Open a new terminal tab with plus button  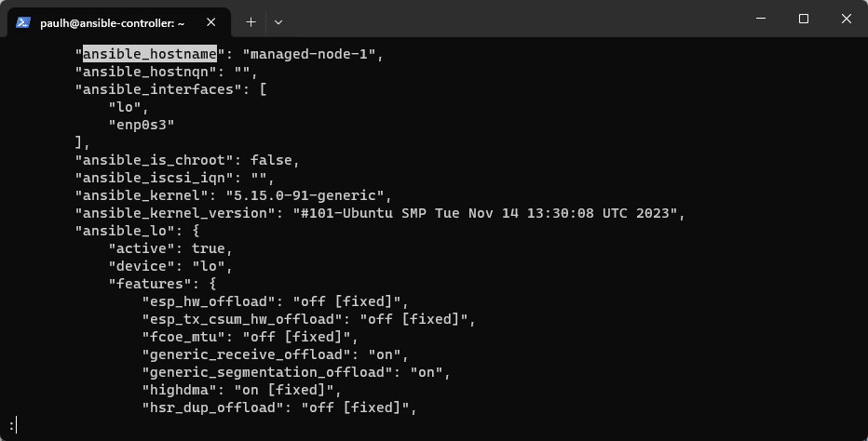pos(251,21)
